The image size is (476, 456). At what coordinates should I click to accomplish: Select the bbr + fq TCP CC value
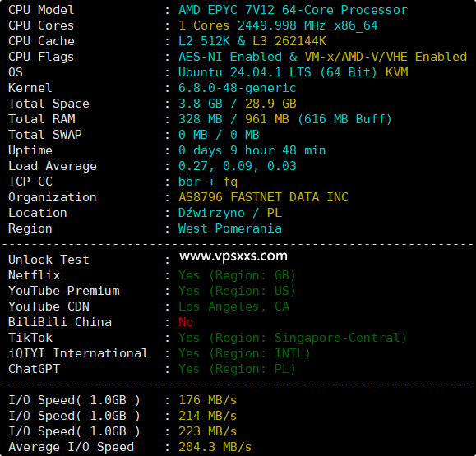[208, 182]
